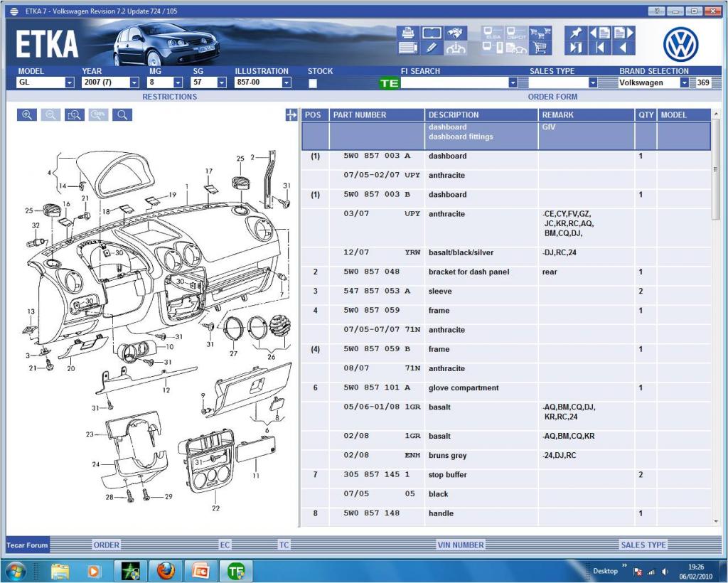The image size is (728, 583).
Task: Click the multiple shopping carts icon
Action: click(x=540, y=33)
